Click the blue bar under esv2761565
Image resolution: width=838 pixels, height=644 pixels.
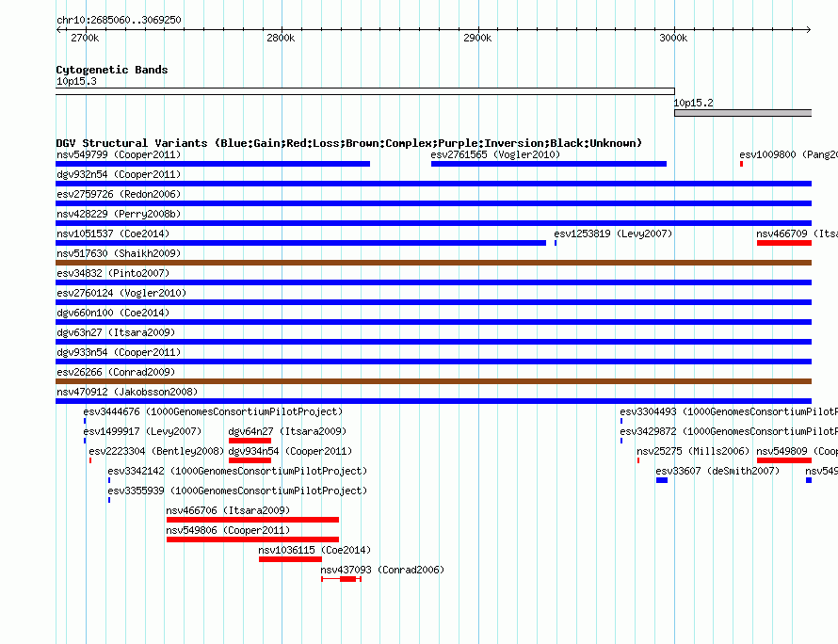[549, 164]
